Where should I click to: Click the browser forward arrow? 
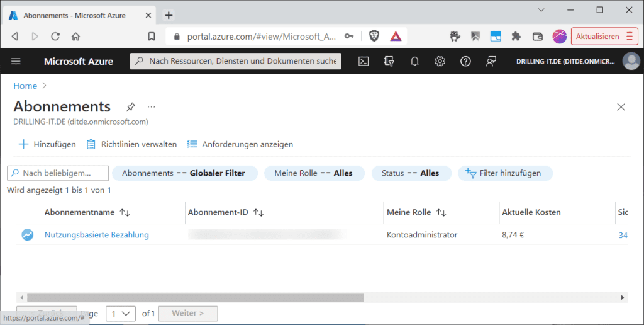point(35,37)
